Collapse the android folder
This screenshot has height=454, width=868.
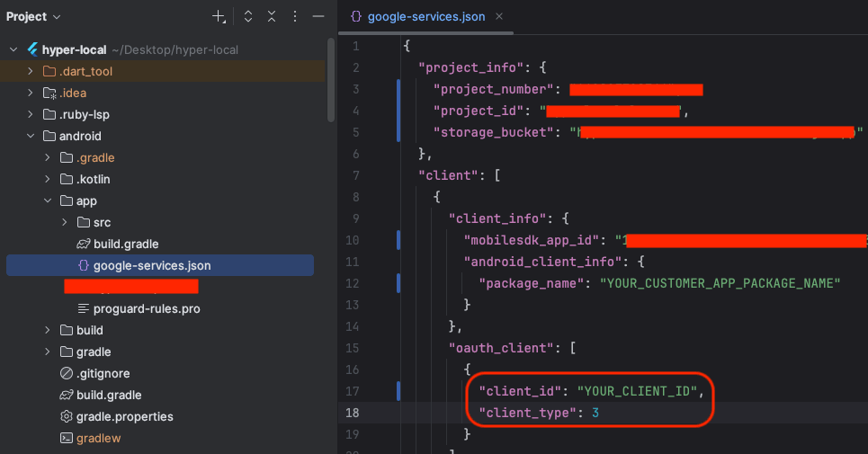[31, 136]
